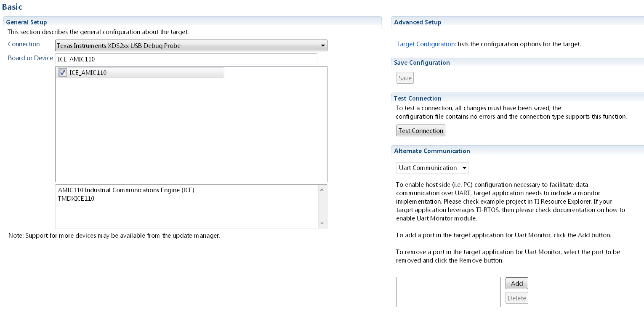Click the description box scroll up arrow
644x316 pixels.
322,189
